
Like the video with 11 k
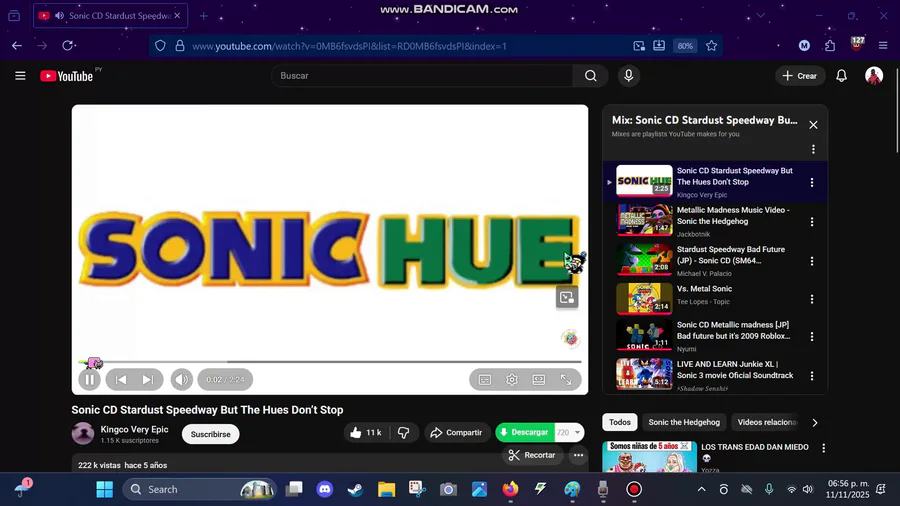[x=366, y=433]
